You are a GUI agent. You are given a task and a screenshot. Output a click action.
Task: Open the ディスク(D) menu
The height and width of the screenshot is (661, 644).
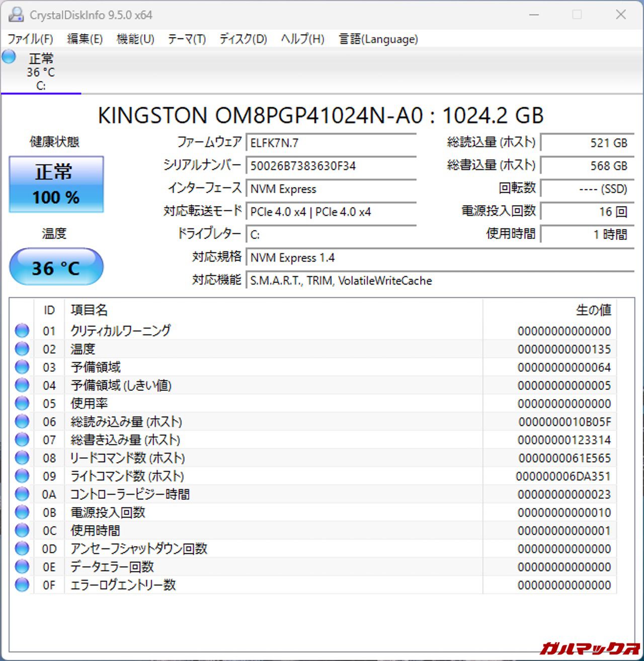(243, 39)
